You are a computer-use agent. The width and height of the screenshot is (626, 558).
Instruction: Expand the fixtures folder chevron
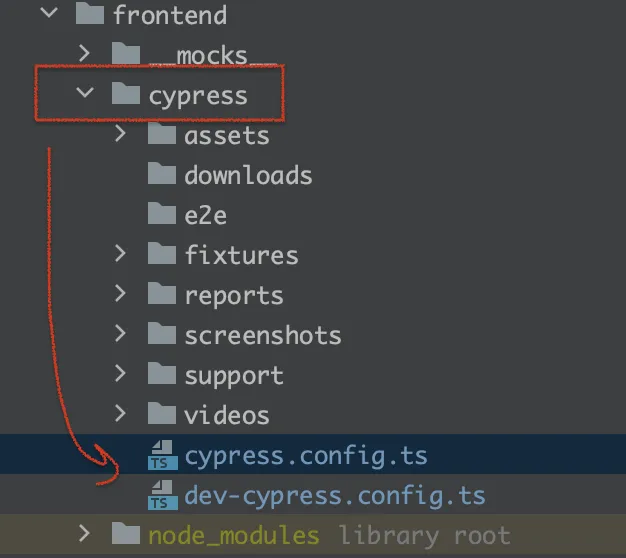click(120, 253)
